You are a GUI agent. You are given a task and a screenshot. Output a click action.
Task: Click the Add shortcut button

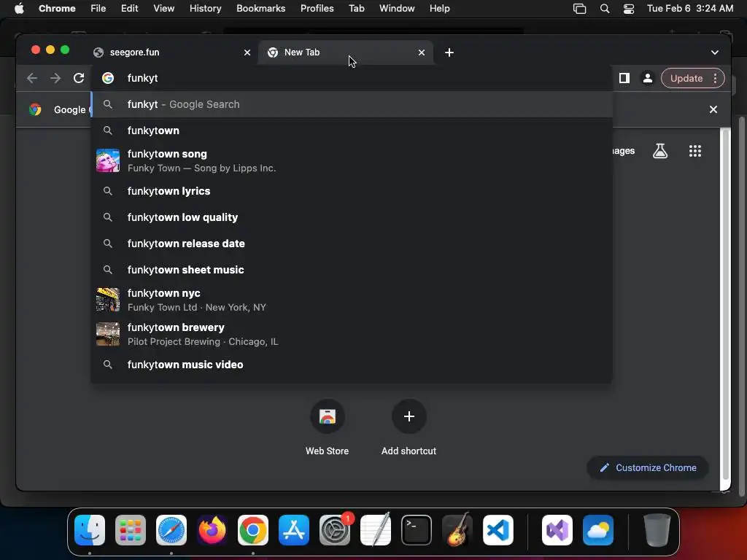tap(409, 427)
